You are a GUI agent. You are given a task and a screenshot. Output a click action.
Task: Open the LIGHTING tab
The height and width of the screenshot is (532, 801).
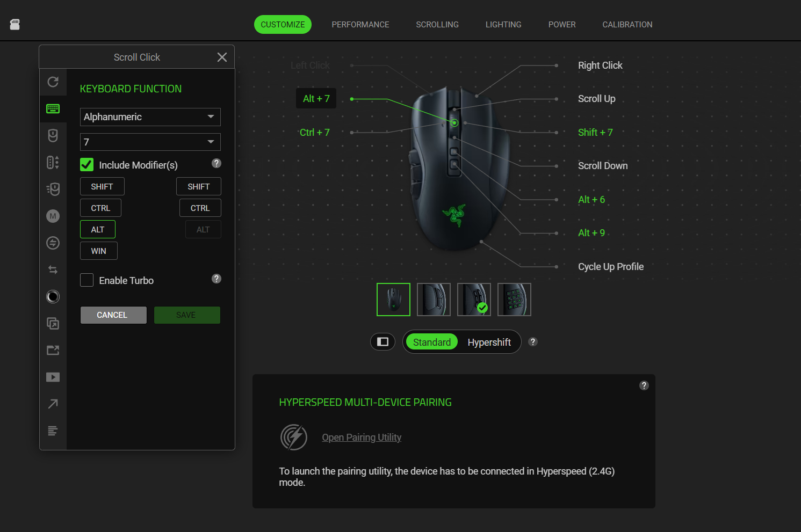pos(503,25)
